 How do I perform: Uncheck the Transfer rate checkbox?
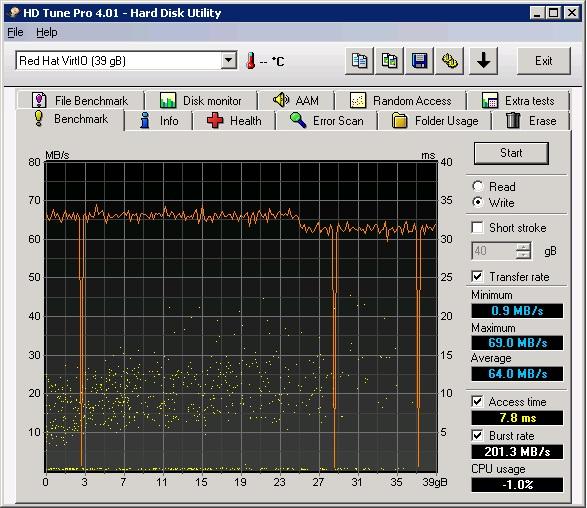point(477,277)
